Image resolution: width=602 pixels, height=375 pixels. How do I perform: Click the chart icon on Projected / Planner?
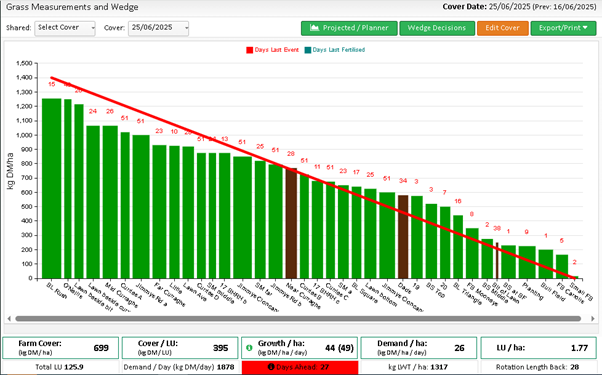click(x=314, y=28)
